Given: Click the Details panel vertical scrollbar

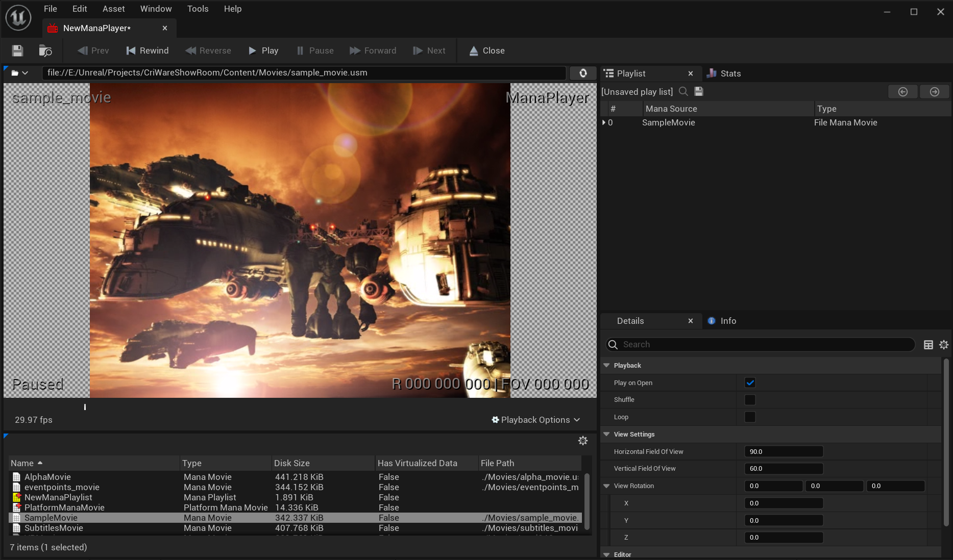Looking at the screenshot, I should [x=946, y=443].
